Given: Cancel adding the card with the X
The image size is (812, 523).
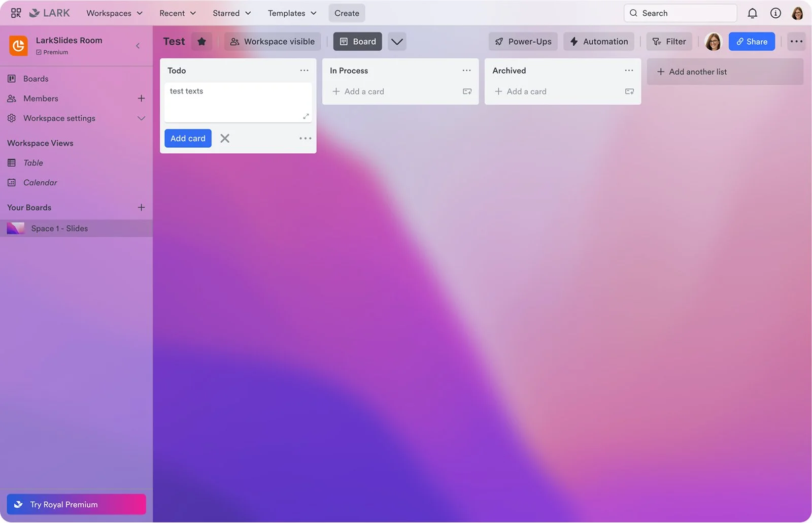Looking at the screenshot, I should [225, 138].
